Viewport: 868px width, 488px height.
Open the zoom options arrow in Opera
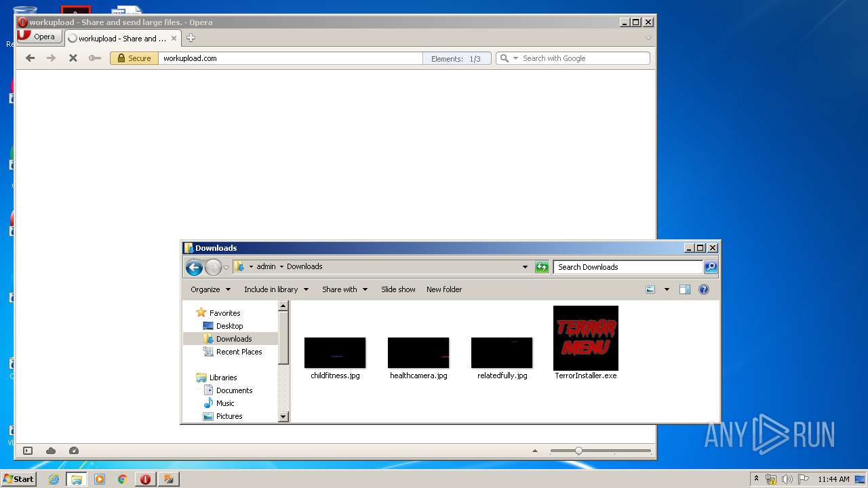coord(535,451)
